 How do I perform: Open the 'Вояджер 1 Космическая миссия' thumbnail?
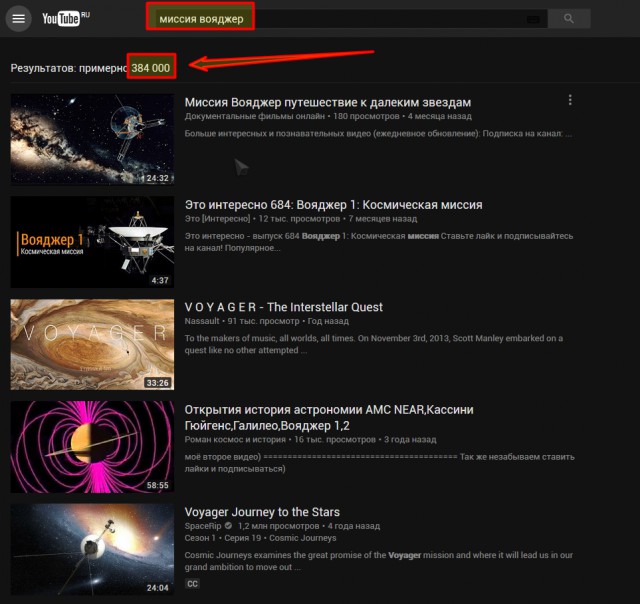click(92, 242)
